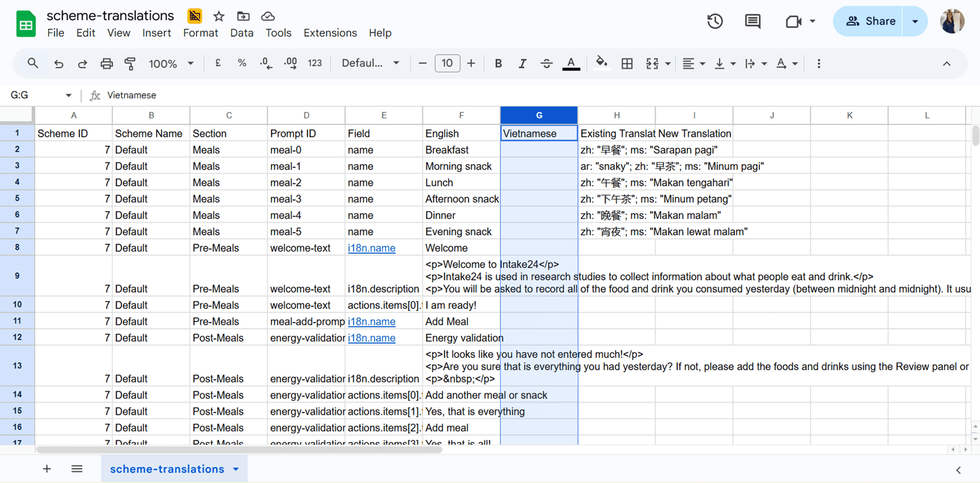Select the scheme-translations sheet tab

click(174, 469)
